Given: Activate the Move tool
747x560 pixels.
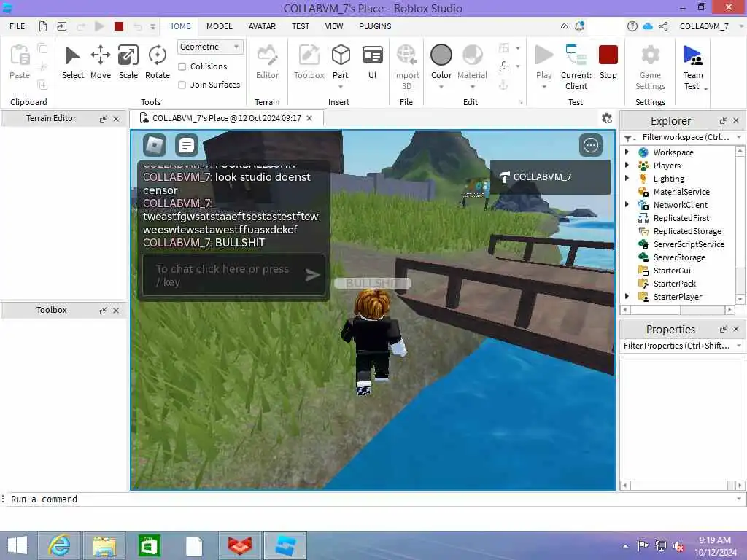Looking at the screenshot, I should [x=101, y=55].
